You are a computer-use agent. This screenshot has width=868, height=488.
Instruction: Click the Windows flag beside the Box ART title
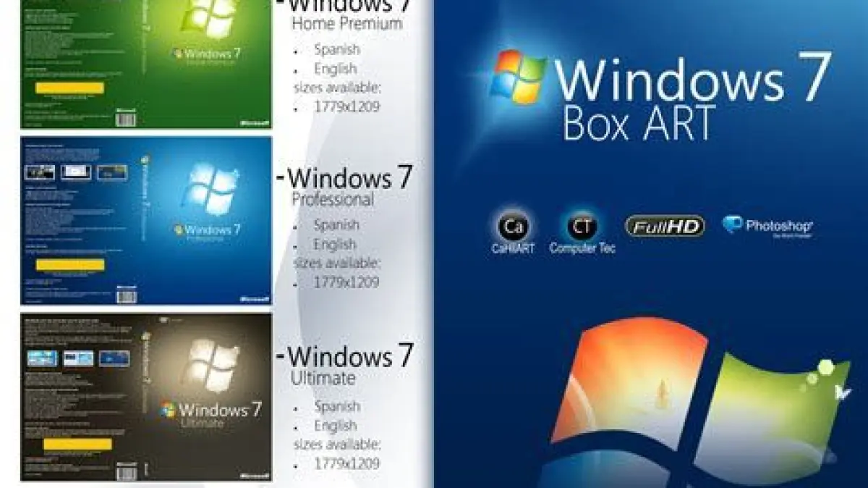pos(518,77)
